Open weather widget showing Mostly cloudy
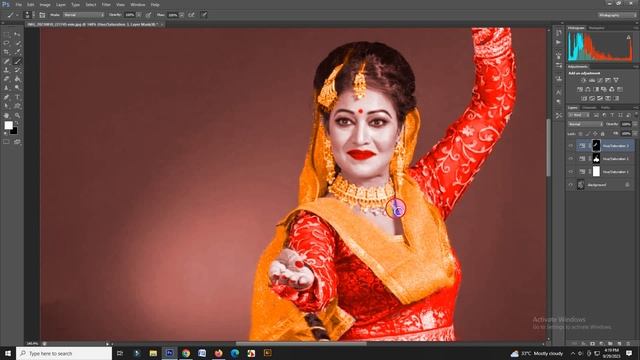Screen dimensions: 640x360 pyautogui.click(x=537, y=353)
